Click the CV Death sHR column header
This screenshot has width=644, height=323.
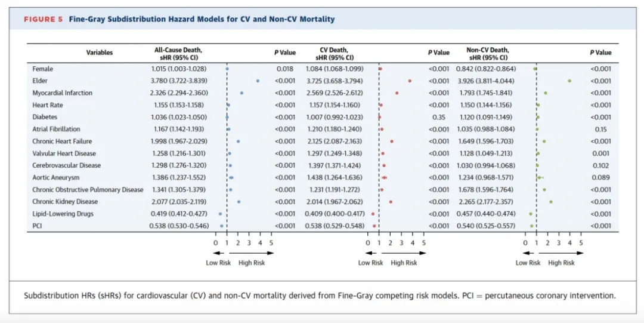coord(334,54)
